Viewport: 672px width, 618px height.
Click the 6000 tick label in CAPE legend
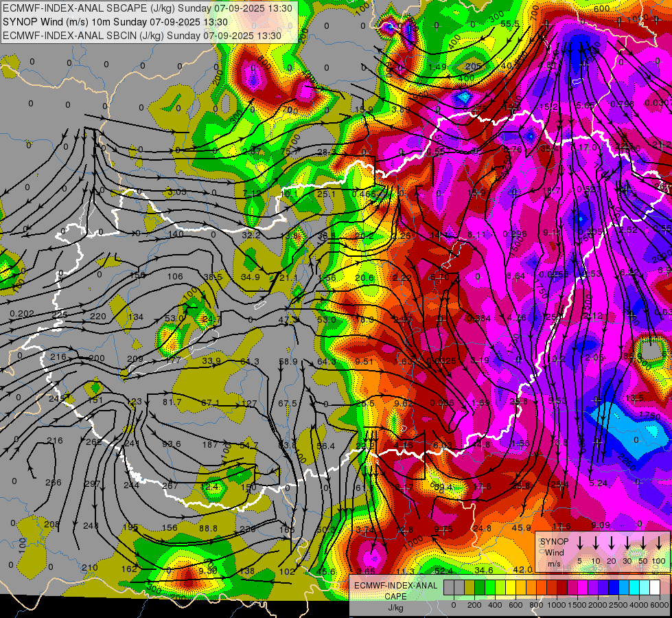(x=660, y=605)
